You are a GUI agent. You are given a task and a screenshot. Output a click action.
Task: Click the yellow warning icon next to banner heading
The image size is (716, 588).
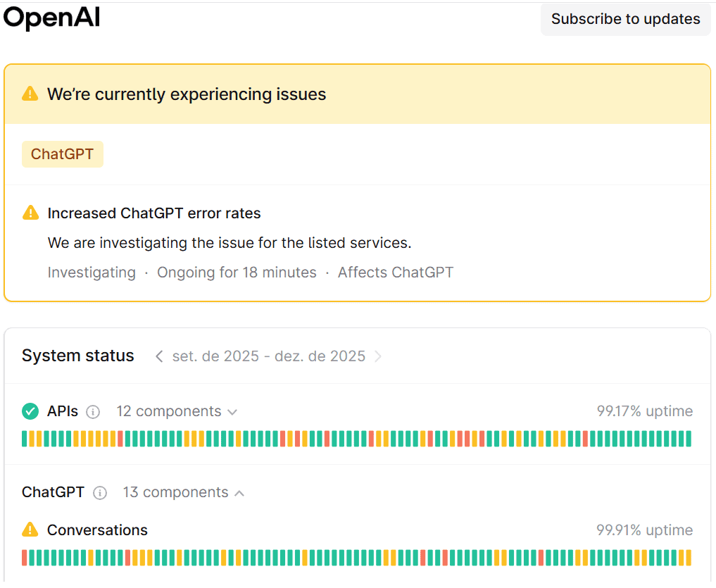click(x=29, y=93)
